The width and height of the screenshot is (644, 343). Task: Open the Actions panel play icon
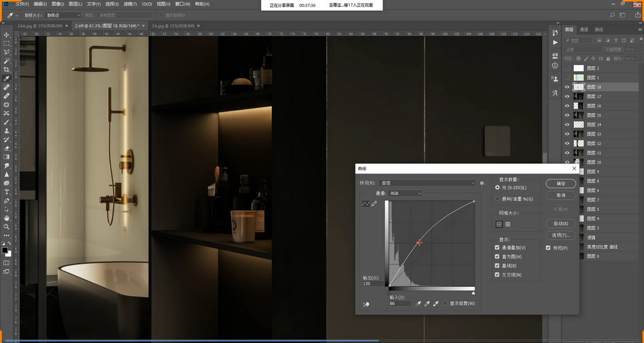(555, 43)
